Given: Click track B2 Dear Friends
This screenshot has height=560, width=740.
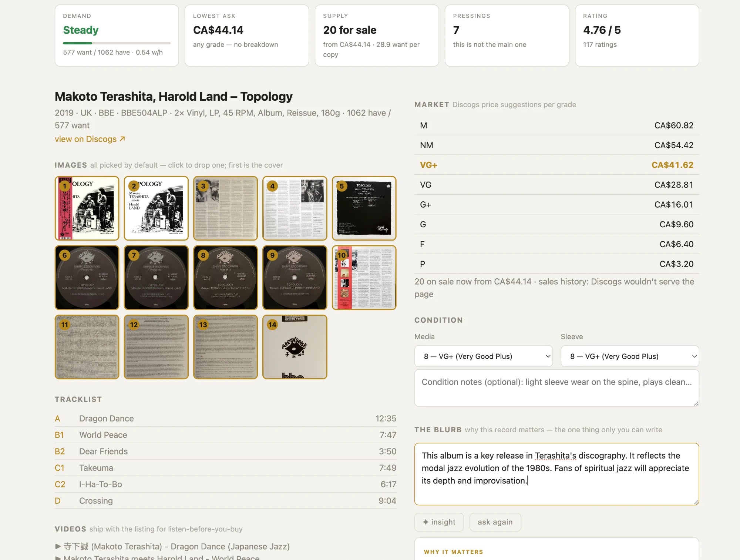Looking at the screenshot, I should (x=225, y=451).
